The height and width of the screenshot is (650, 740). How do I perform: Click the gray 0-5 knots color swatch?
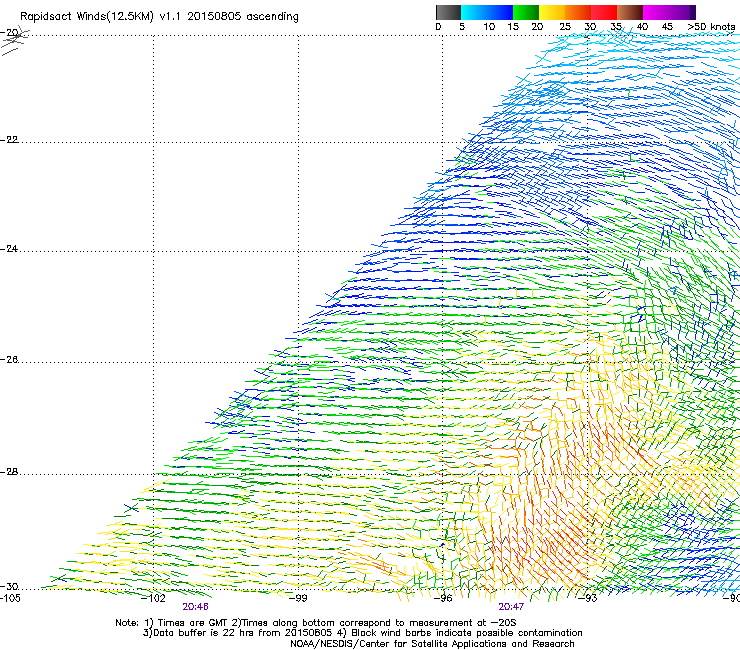[448, 12]
